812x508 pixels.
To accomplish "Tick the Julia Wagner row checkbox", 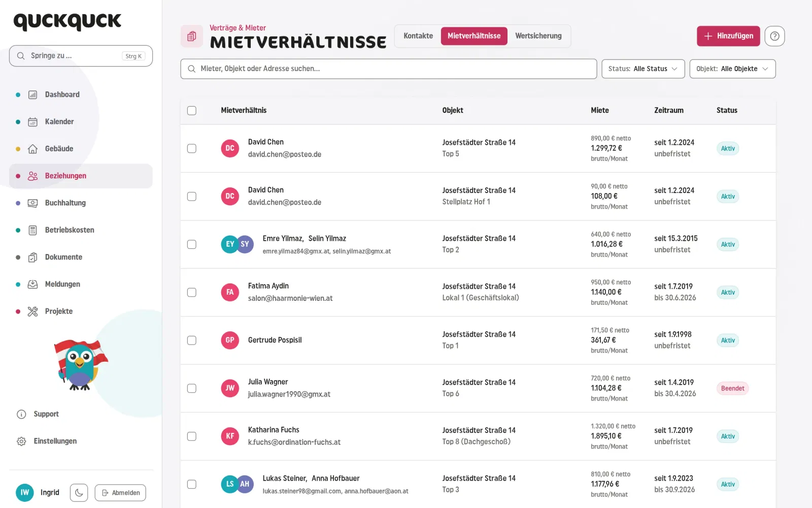I will 192,389.
